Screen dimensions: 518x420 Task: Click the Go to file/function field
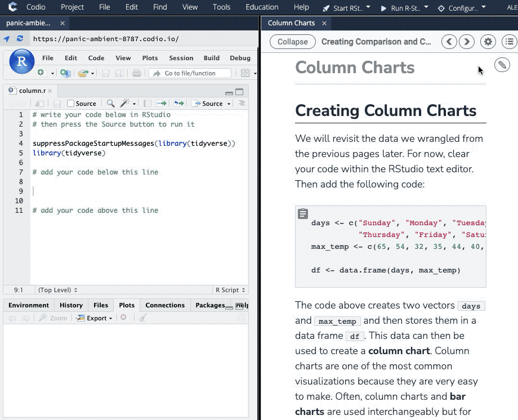(x=190, y=73)
